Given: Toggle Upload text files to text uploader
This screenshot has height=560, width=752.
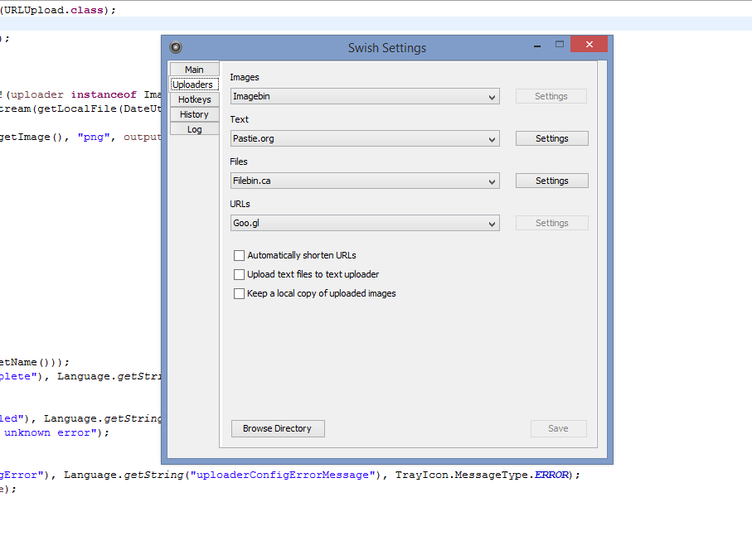Looking at the screenshot, I should [239, 274].
